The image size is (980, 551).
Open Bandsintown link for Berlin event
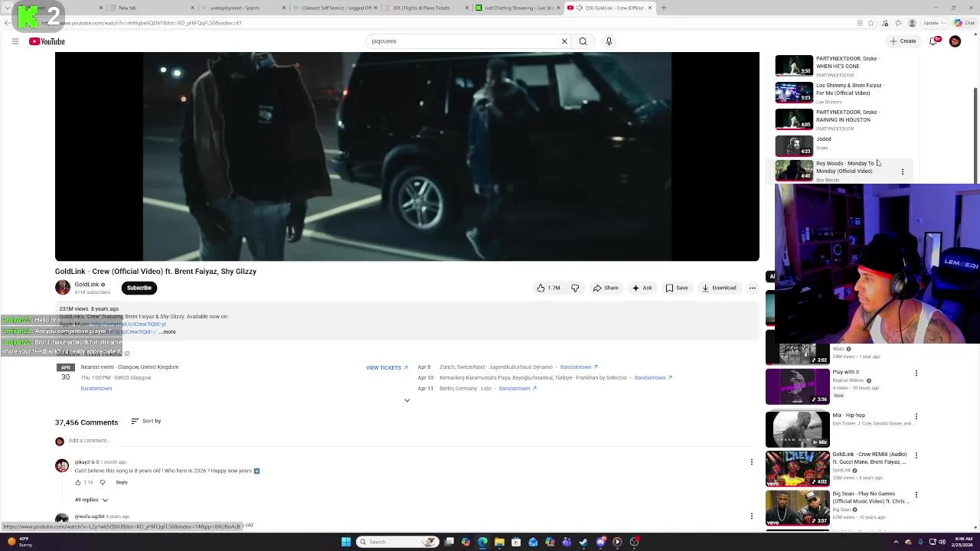click(x=518, y=389)
